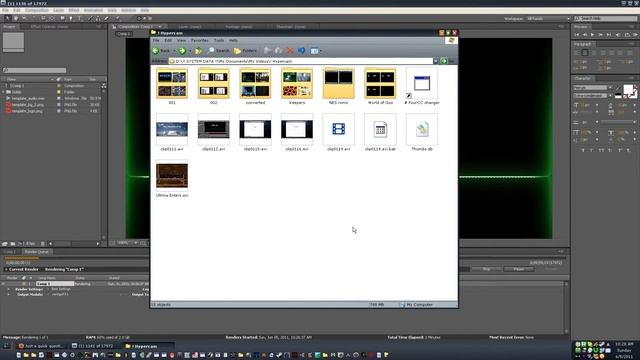Select the Thumbs.db file icon
This screenshot has width=640, height=360.
click(x=422, y=130)
